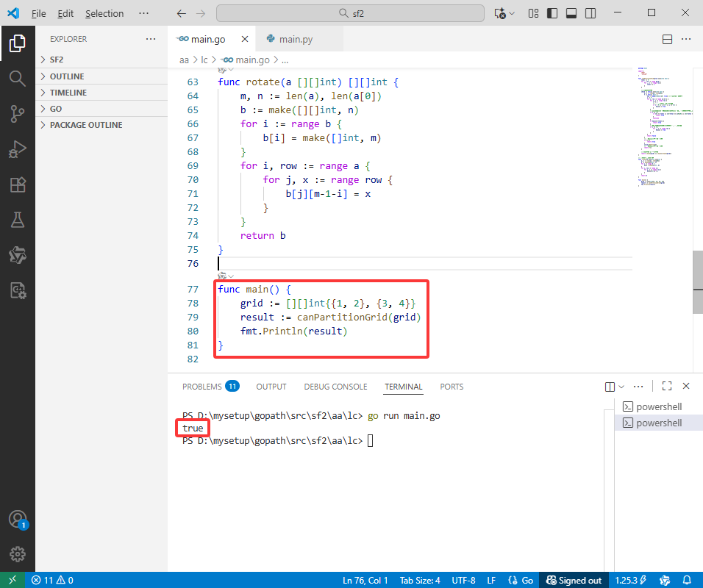The width and height of the screenshot is (703, 588).
Task: Change Tab Size: 4 indentation
Action: [x=420, y=581]
